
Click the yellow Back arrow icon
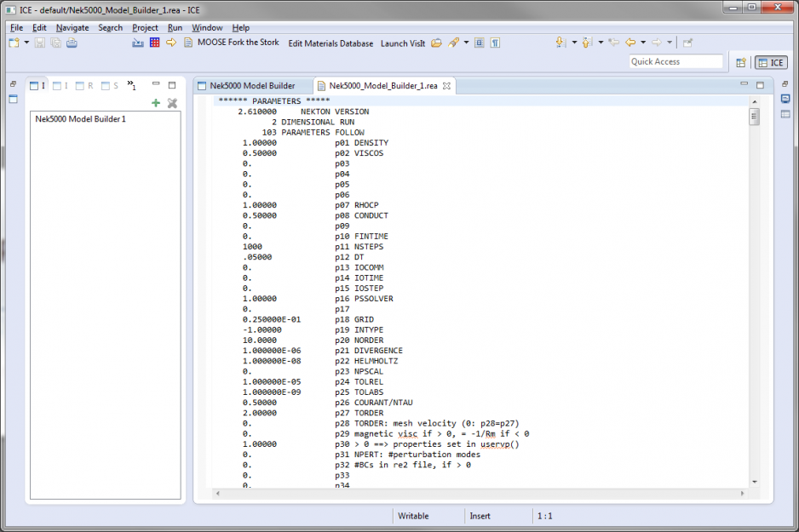[630, 43]
